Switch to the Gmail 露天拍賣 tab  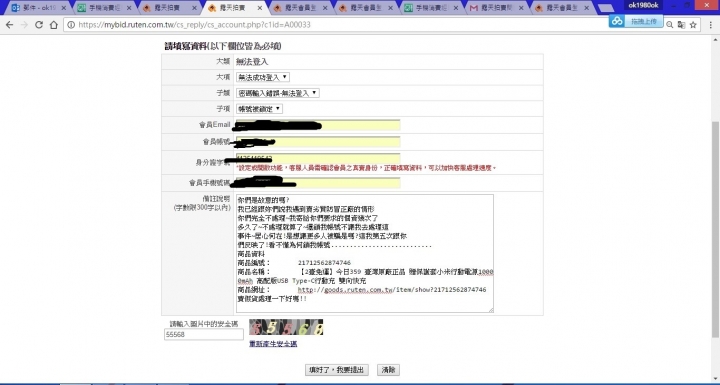point(497,8)
